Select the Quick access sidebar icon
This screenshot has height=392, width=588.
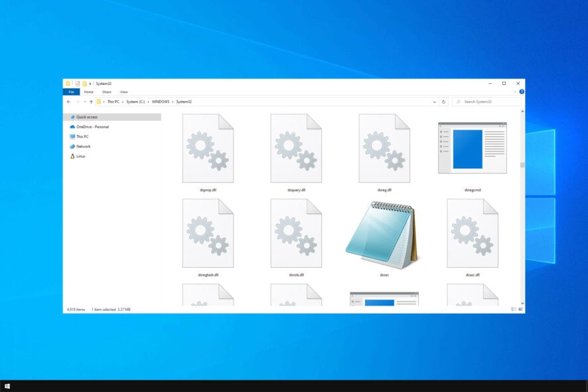[x=73, y=117]
